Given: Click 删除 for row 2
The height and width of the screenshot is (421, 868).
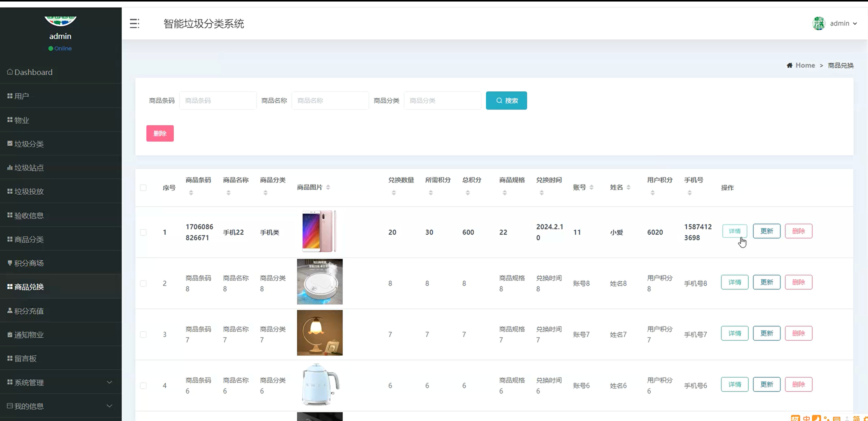Looking at the screenshot, I should [x=799, y=282].
